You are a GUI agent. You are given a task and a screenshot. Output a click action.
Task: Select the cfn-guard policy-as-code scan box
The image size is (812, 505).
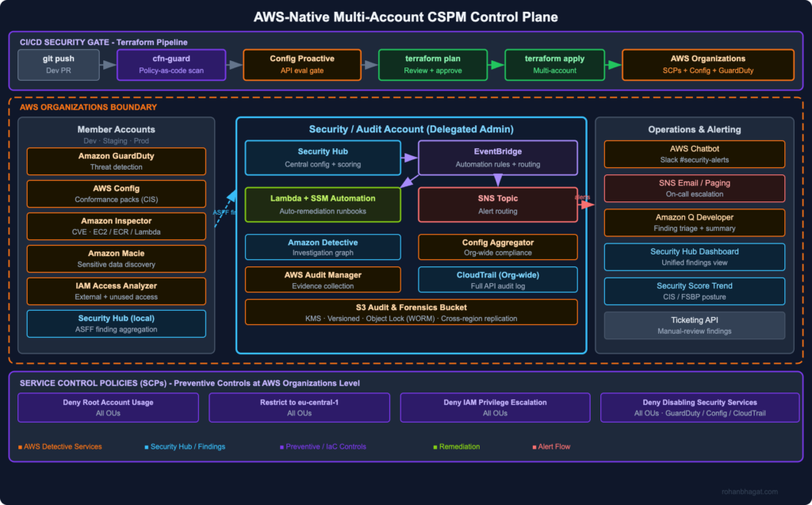pyautogui.click(x=171, y=65)
